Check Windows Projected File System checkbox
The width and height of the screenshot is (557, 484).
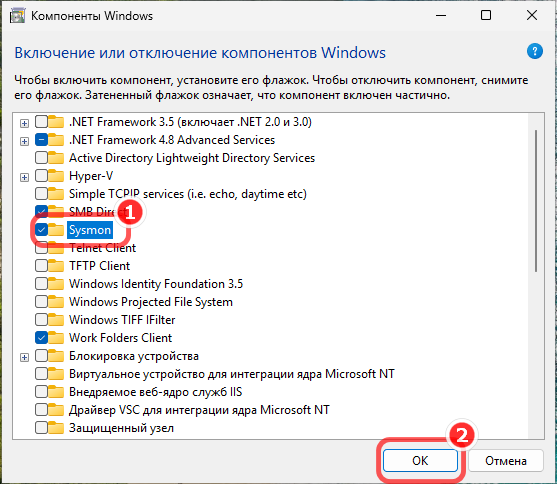click(41, 301)
